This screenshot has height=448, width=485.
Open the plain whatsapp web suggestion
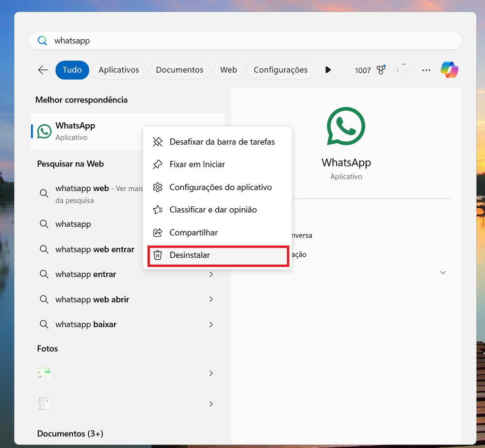click(x=73, y=224)
